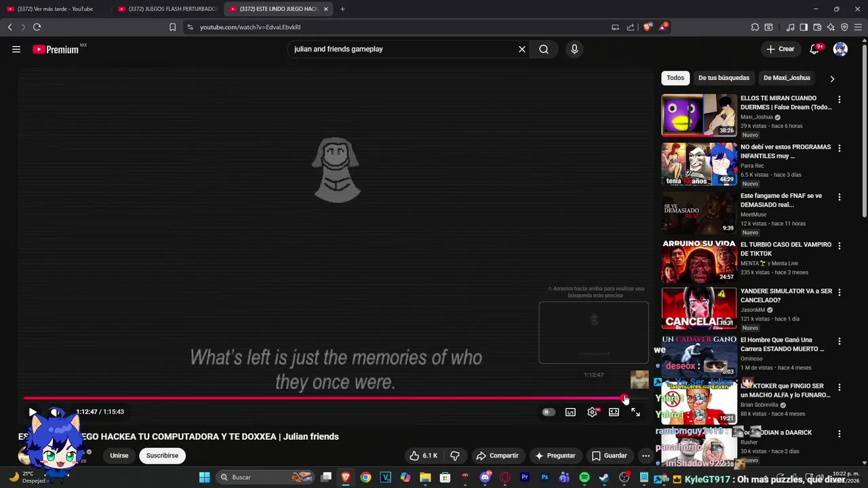Open options for Carrera ESTANDO MUERTO video
Viewport: 868px width, 488px height.
tap(840, 342)
